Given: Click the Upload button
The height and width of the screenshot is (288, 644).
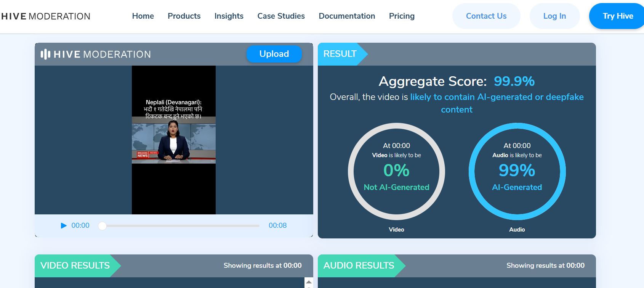Looking at the screenshot, I should click(274, 54).
